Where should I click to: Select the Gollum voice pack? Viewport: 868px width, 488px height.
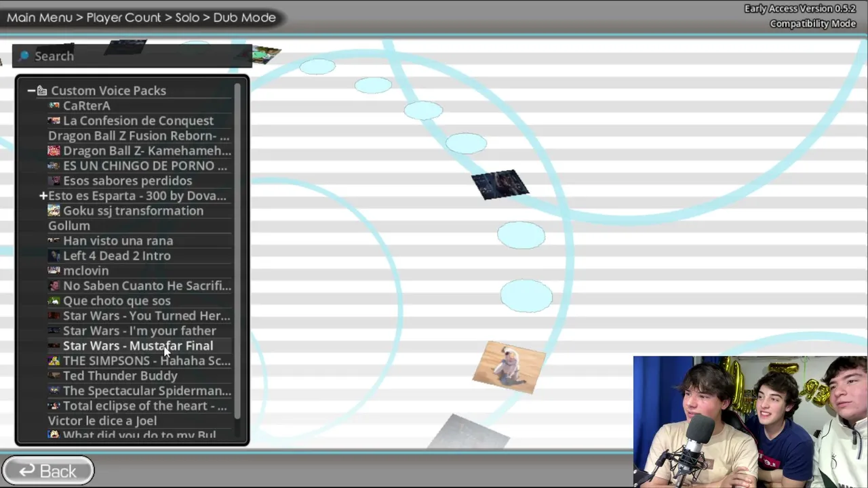tap(69, 226)
